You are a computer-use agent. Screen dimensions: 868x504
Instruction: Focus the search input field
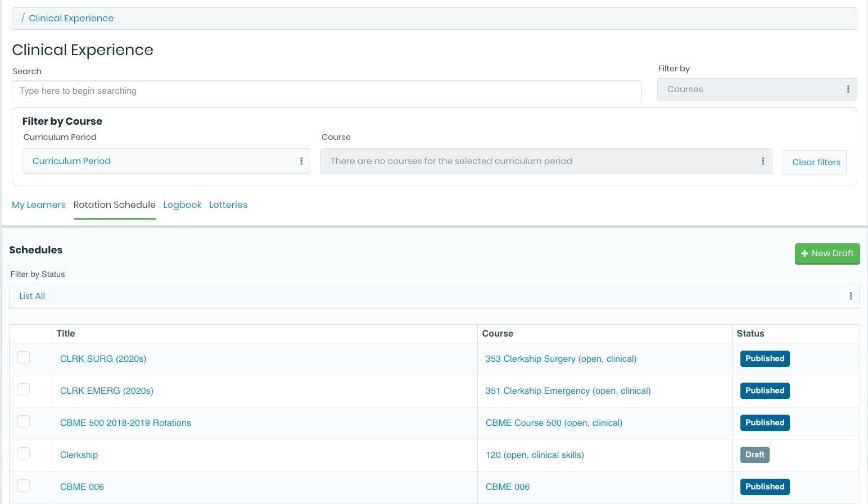click(327, 91)
